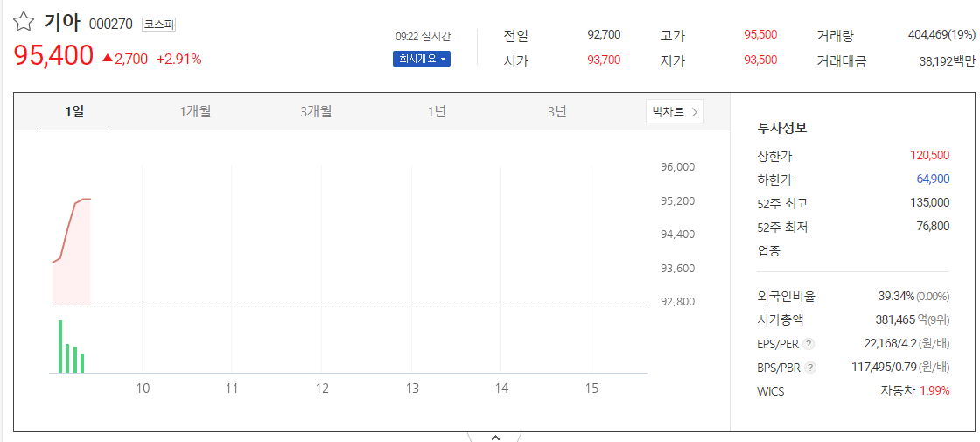The width and height of the screenshot is (980, 442).
Task: Switch to the 1년 chart tab
Action: tap(437, 112)
